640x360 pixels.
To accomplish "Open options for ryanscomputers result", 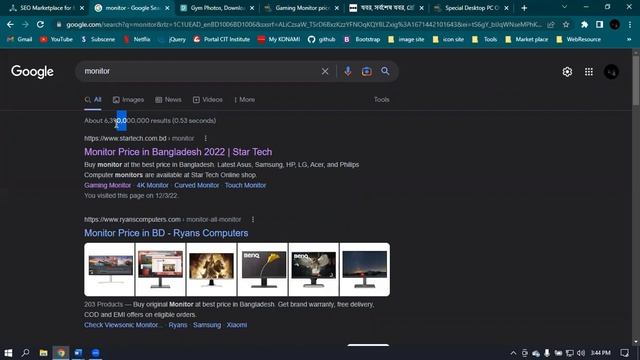I will [x=253, y=220].
